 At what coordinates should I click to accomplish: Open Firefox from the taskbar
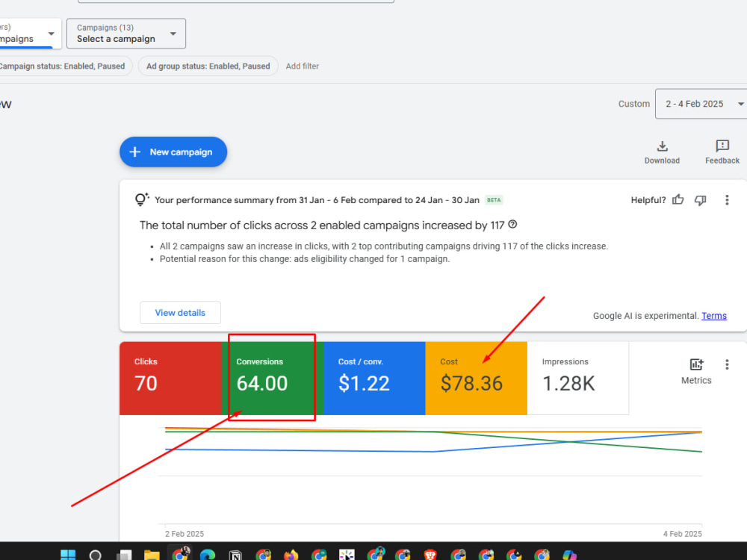[291, 555]
